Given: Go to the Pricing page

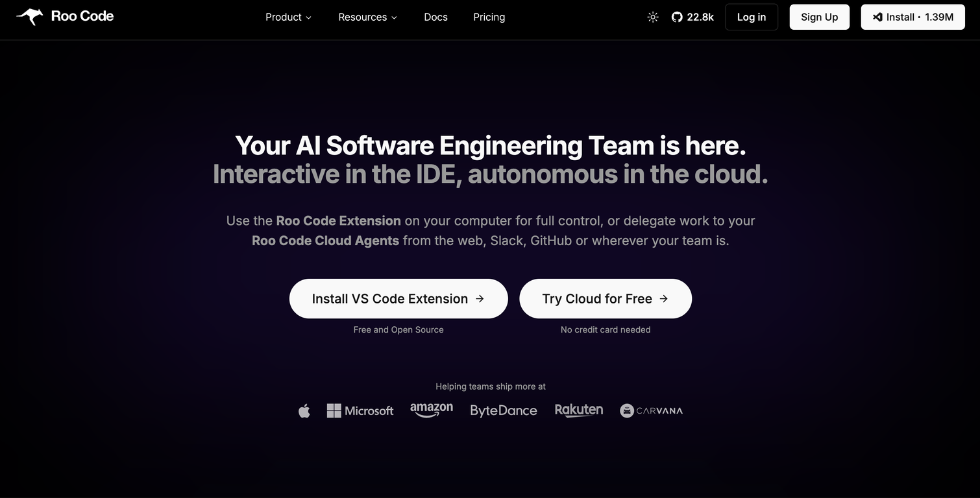Looking at the screenshot, I should point(489,17).
